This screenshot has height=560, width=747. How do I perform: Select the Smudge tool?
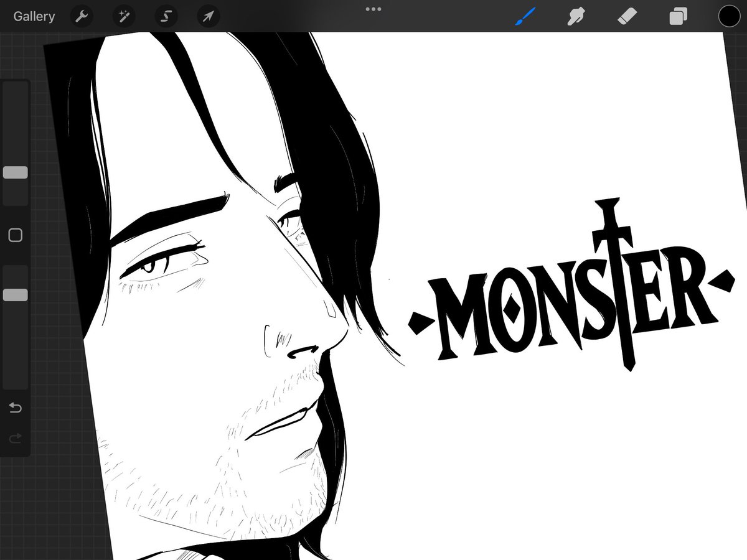tap(575, 16)
